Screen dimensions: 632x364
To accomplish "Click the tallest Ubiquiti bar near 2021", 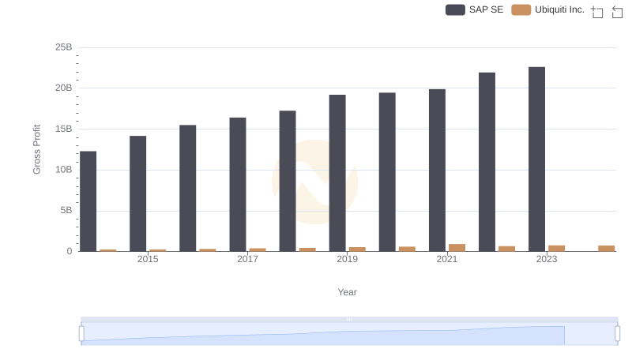I will pyautogui.click(x=457, y=248).
